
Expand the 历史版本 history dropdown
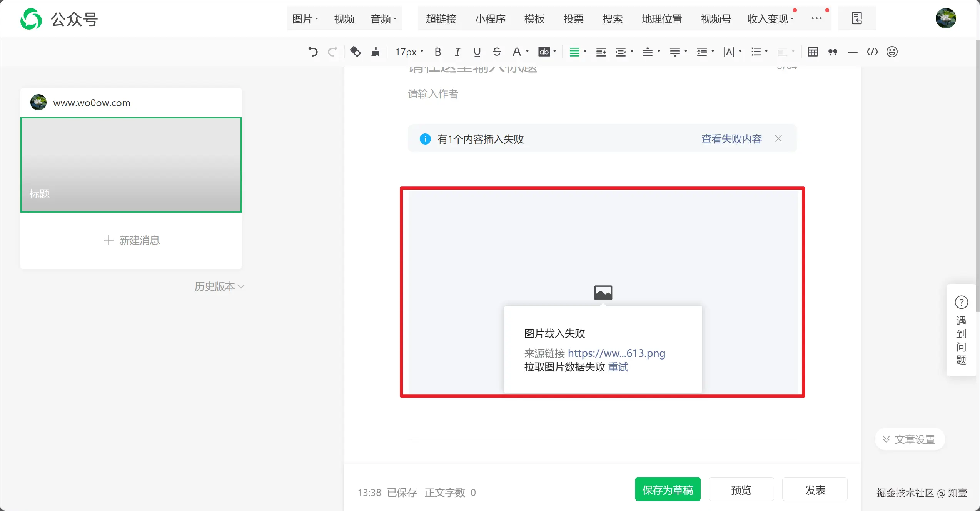[x=219, y=286]
